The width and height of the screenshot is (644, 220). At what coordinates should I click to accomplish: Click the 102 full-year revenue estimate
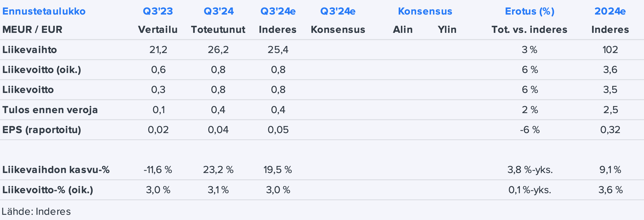pos(610,49)
